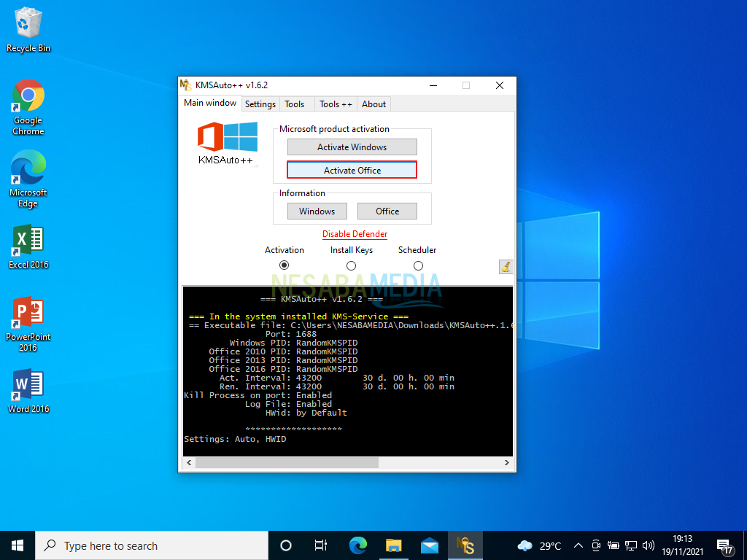Open Mail app from taskbar
This screenshot has height=560, width=747.
(x=429, y=545)
